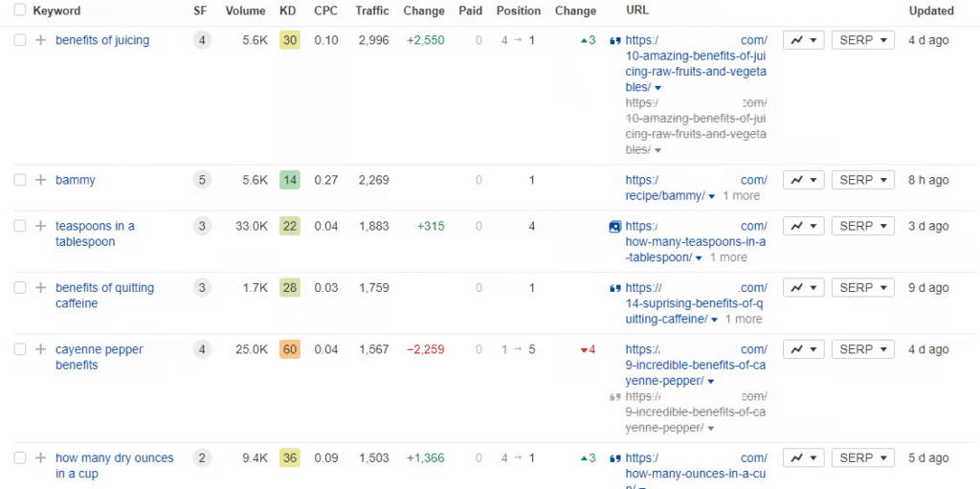Click the SF count badge 5 for bammy

(201, 180)
